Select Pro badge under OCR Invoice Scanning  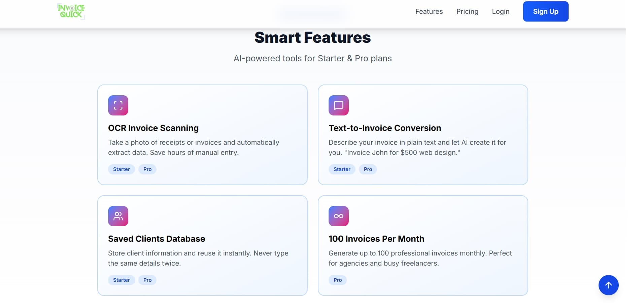[147, 169]
